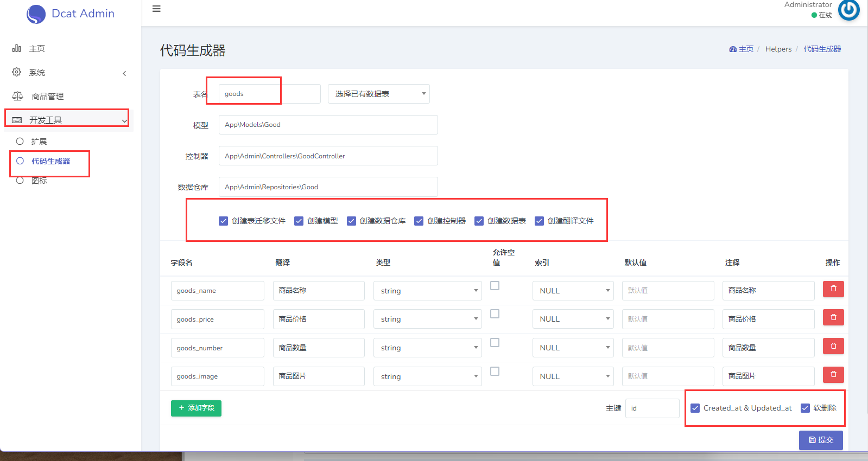Delete the goods_price field row
Viewport: 868px width, 461px height.
[x=833, y=317]
